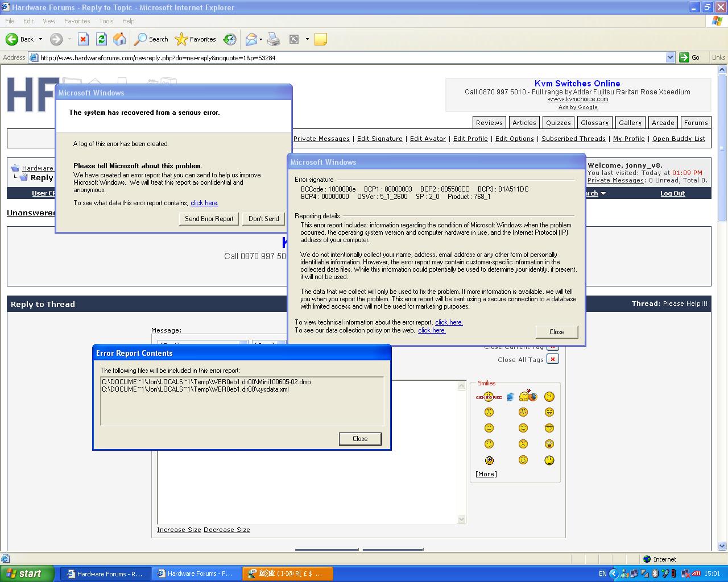Open the File menu
The width and height of the screenshot is (728, 582).
tap(10, 21)
